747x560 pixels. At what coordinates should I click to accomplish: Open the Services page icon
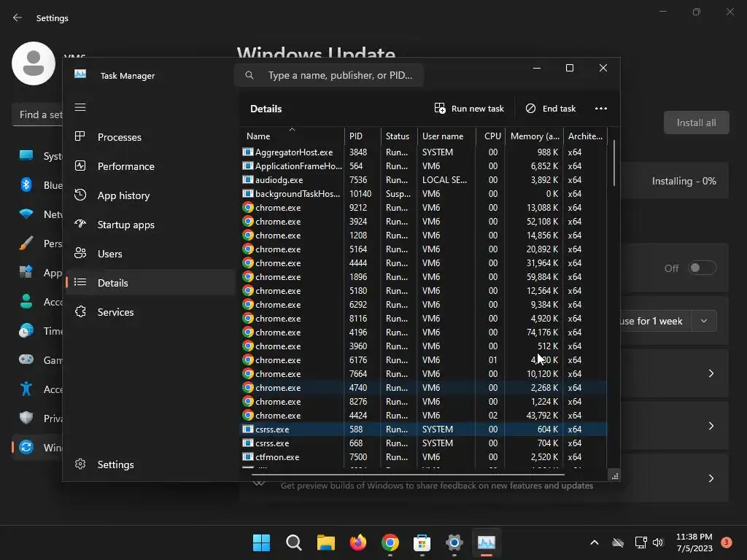point(80,312)
